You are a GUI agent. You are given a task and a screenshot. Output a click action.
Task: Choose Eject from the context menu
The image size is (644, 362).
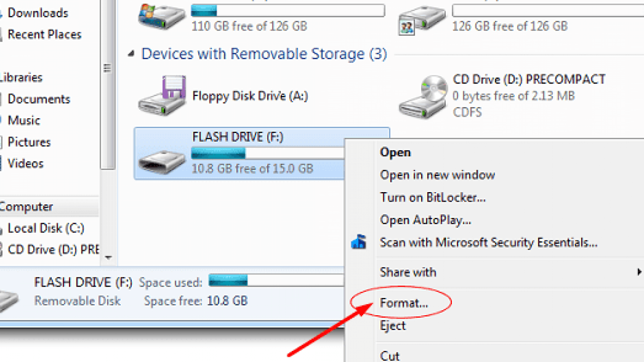pos(393,326)
